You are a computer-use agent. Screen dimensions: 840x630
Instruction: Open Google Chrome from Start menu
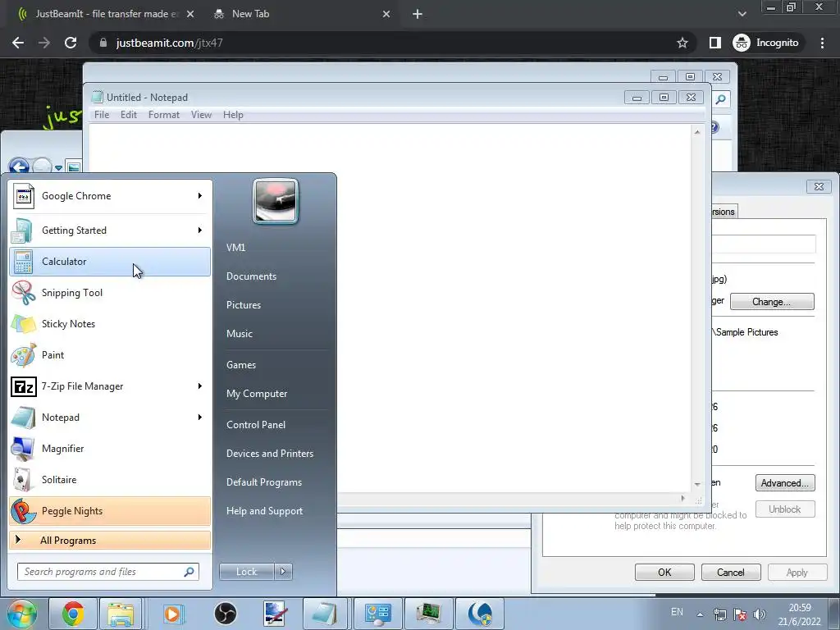110,196
